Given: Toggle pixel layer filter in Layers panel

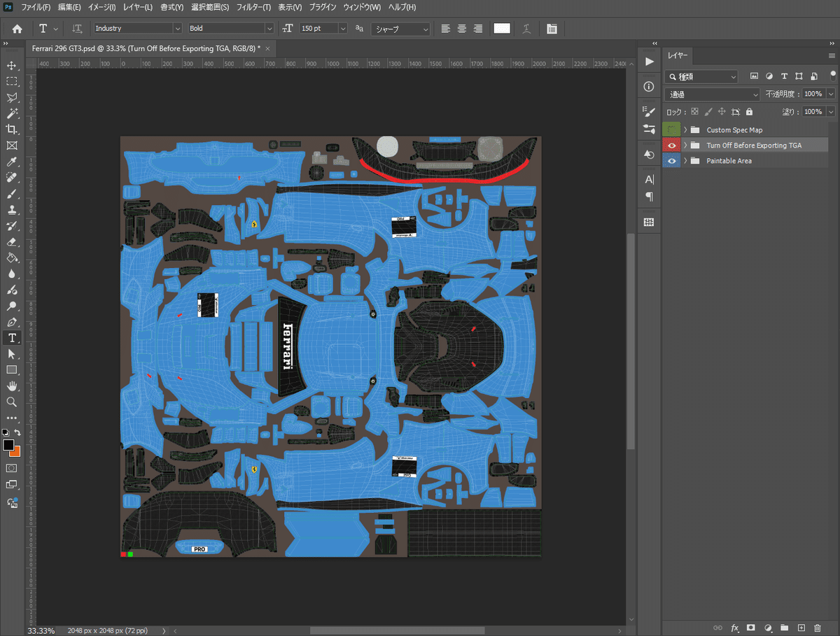Looking at the screenshot, I should (x=754, y=76).
